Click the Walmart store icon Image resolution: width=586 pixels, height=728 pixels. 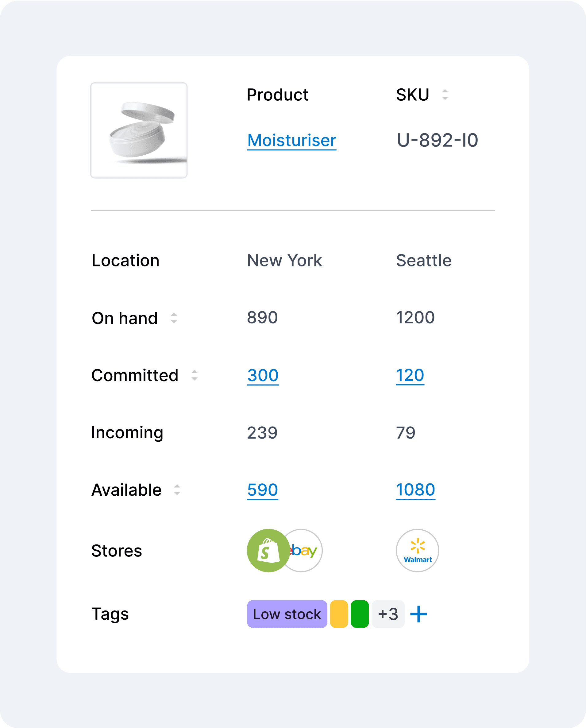tap(417, 550)
